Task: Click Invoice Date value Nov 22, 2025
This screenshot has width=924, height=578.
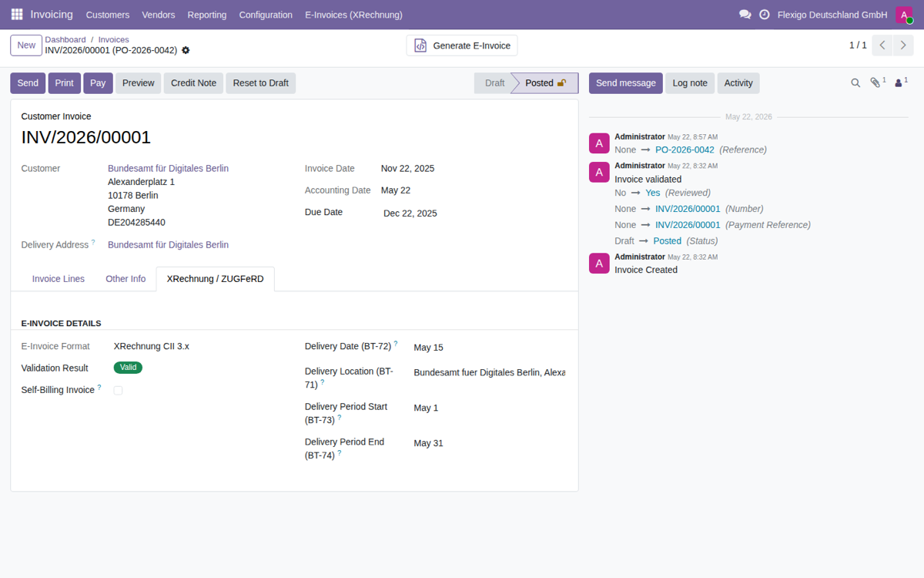Action: point(408,168)
